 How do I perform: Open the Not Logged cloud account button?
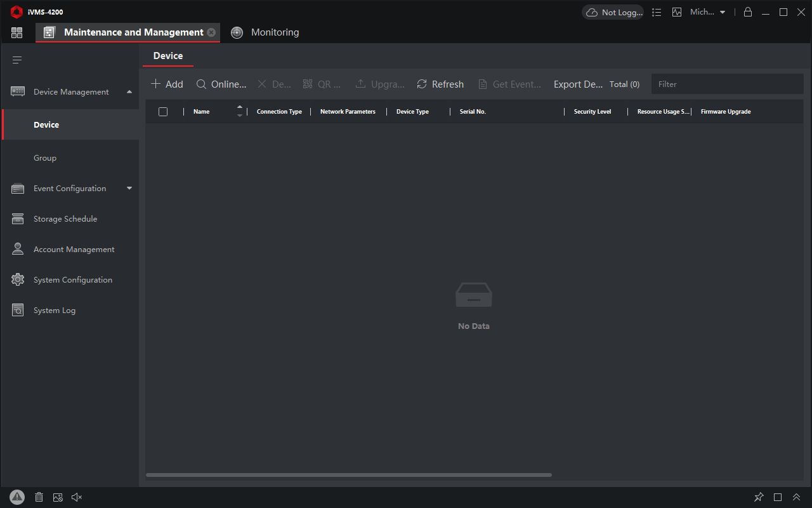tap(613, 12)
